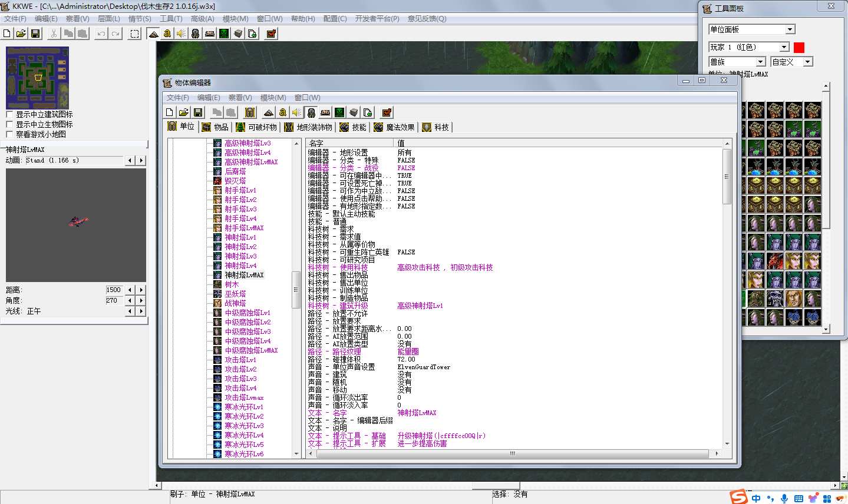This screenshot has height=504, width=848.
Task: Expand the 玩家 1 (红色) player dropdown
Action: point(784,47)
